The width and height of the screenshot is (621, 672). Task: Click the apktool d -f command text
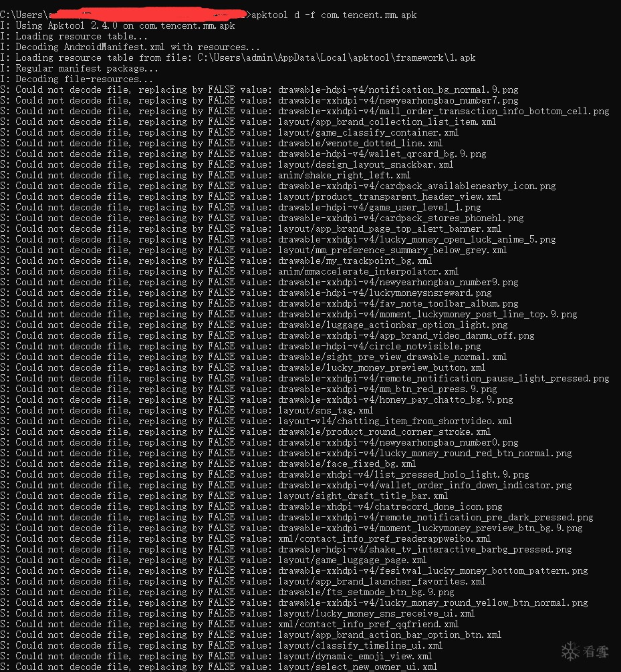(x=334, y=15)
